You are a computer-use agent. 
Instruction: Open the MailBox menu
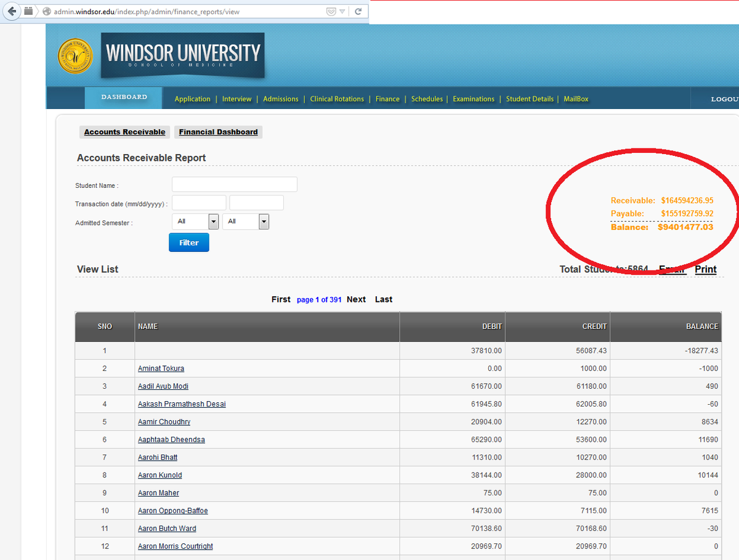pos(576,99)
